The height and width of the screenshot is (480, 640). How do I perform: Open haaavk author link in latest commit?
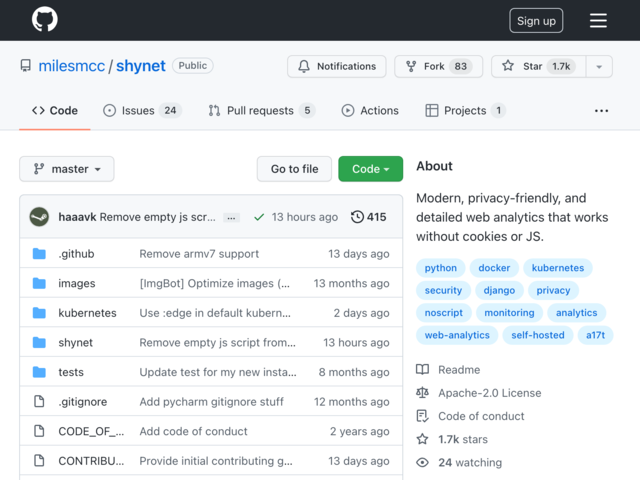pyautogui.click(x=77, y=217)
